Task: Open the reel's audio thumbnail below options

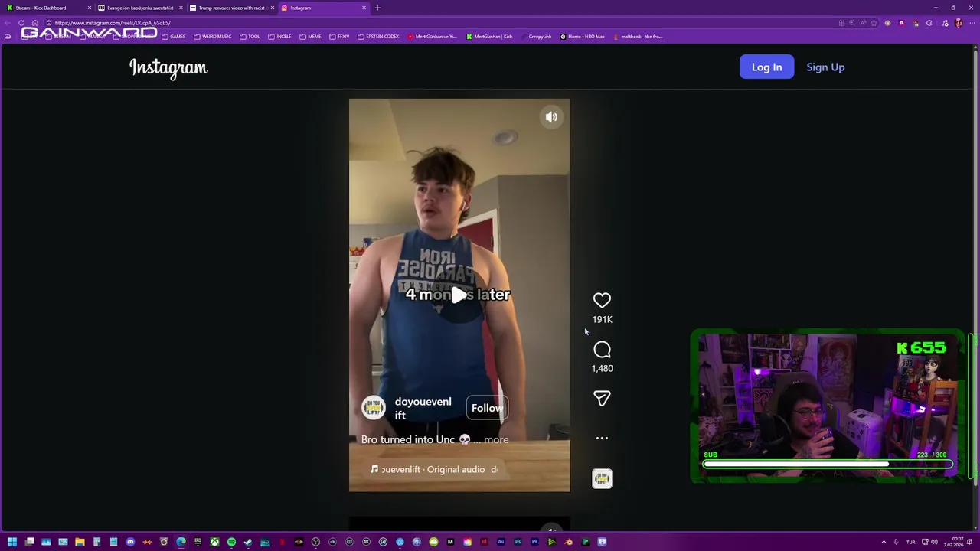Action: (x=602, y=478)
